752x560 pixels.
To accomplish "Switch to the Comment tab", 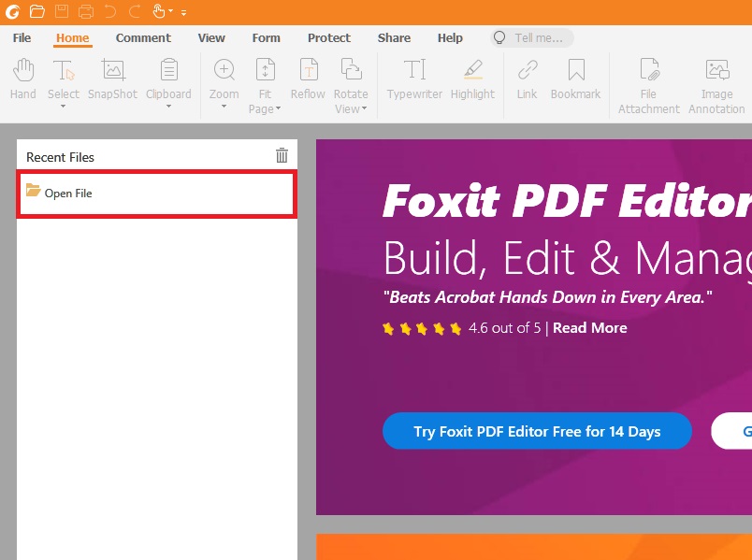I will coord(143,38).
